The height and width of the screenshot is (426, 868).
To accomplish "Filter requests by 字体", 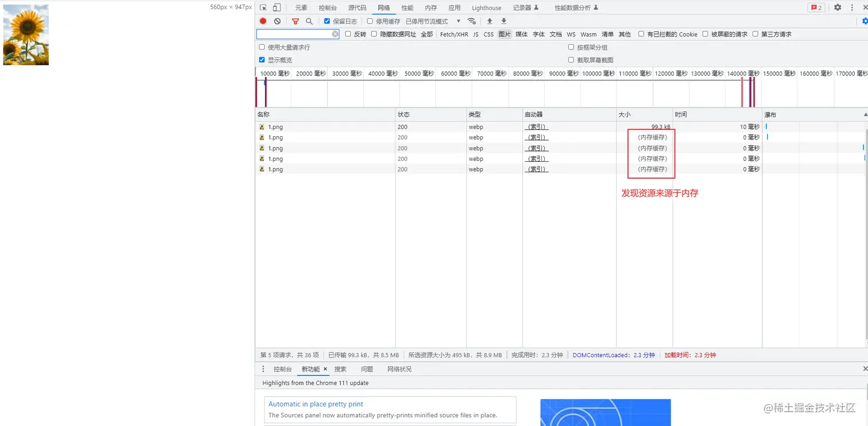I will 539,34.
